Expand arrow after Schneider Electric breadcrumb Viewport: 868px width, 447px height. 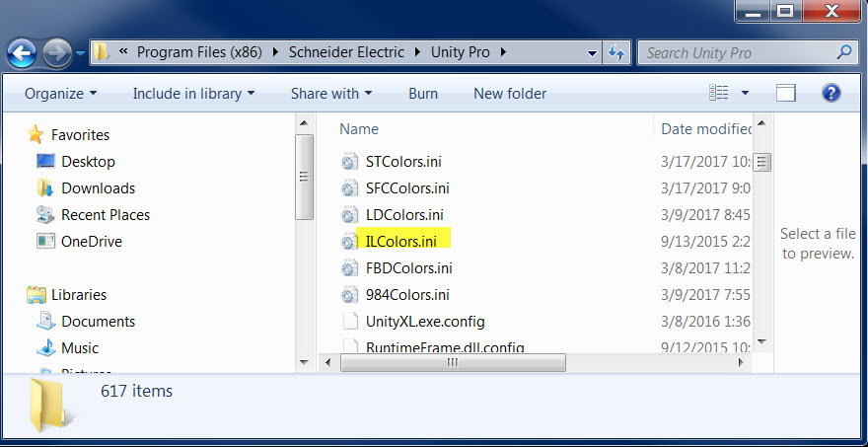pyautogui.click(x=418, y=52)
